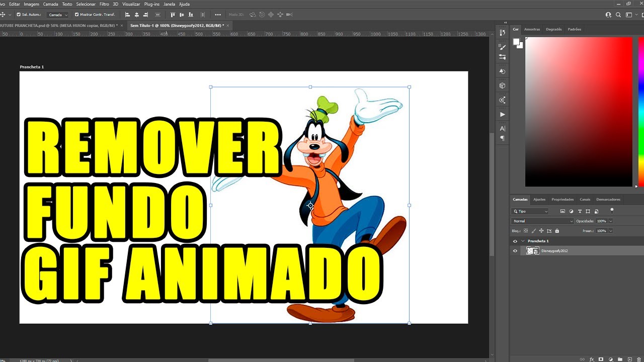
Task: Filter layers by pixel layer icon
Action: pyautogui.click(x=563, y=212)
